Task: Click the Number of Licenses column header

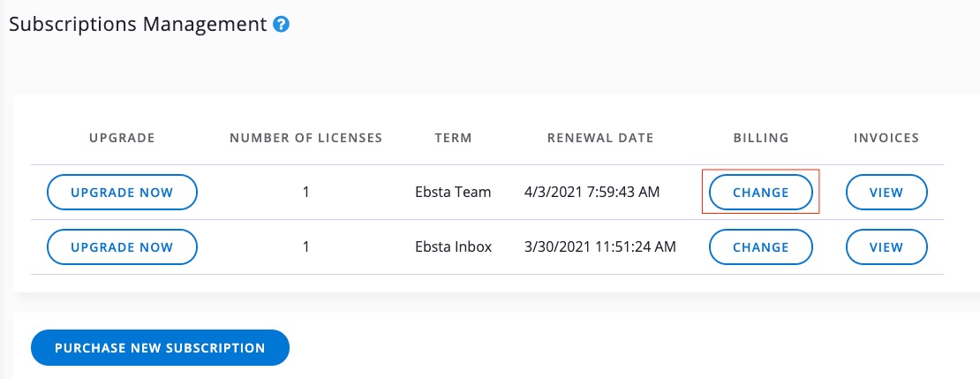Action: pos(305,138)
